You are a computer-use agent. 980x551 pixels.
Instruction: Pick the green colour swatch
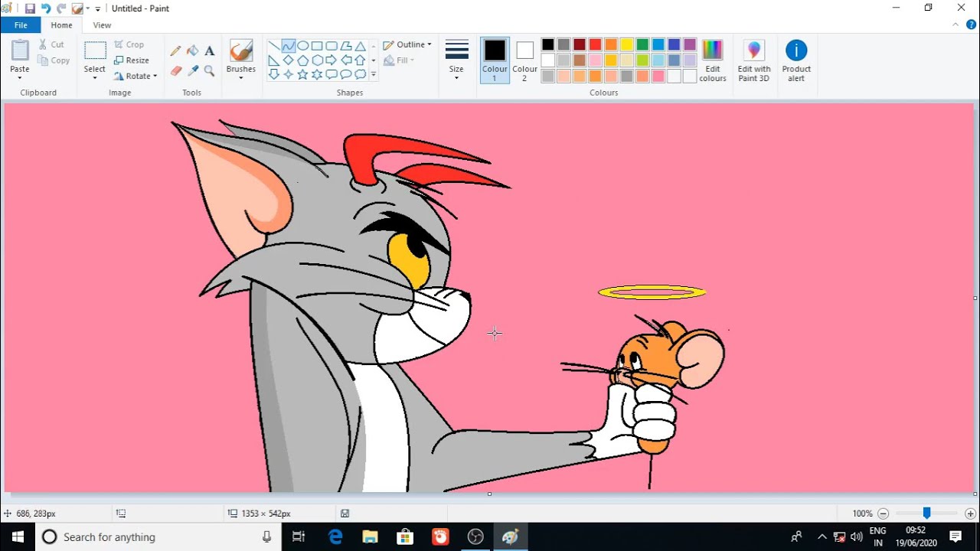coord(642,44)
